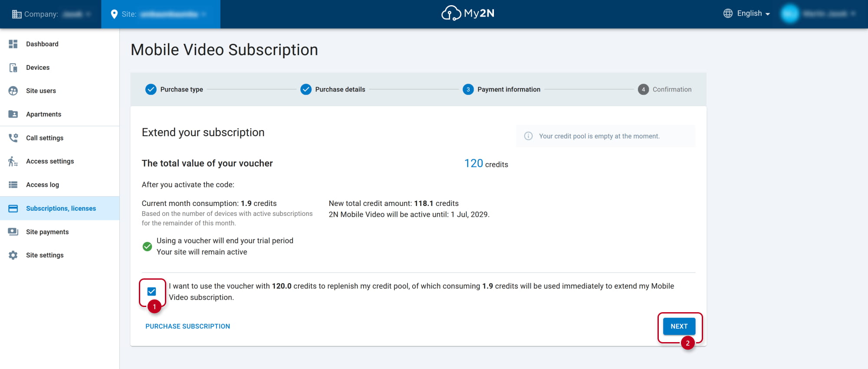Click the Subscriptions, licenses card icon
Viewport: 868px width, 369px height.
tap(13, 209)
